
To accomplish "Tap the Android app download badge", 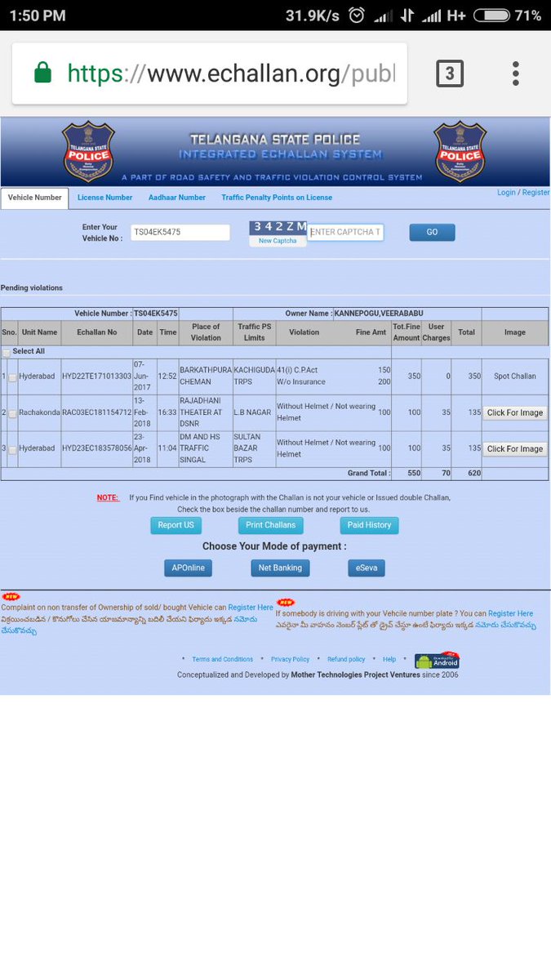I will point(437,660).
